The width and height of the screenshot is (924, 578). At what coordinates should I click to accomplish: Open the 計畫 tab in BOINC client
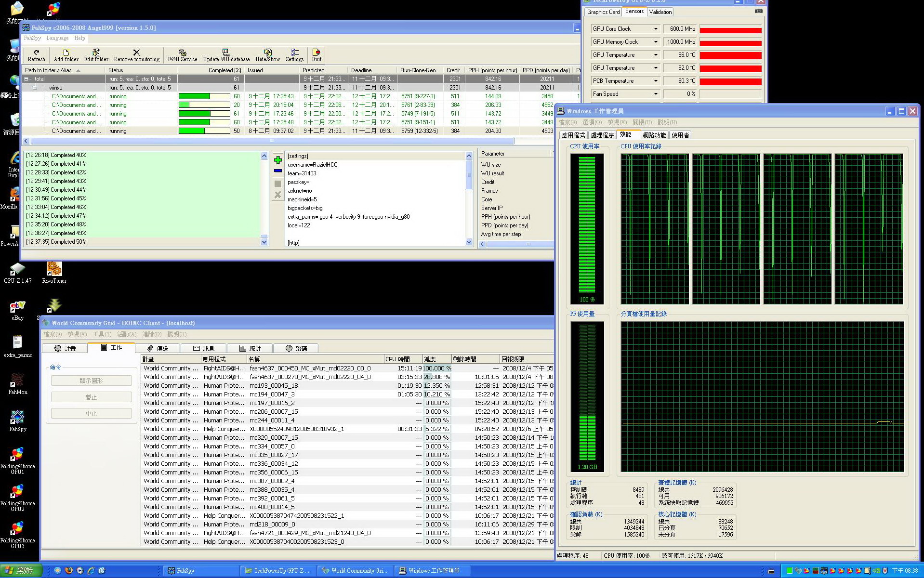[x=65, y=348]
